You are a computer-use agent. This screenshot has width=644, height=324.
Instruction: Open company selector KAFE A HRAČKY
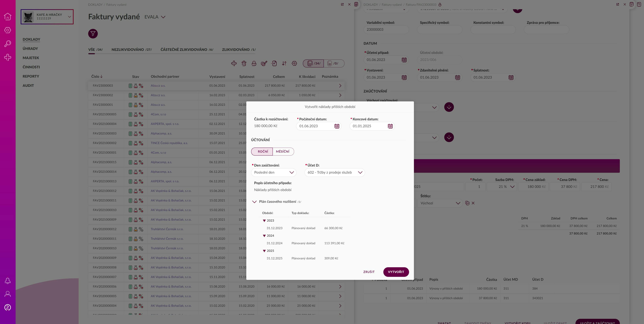coord(47,17)
